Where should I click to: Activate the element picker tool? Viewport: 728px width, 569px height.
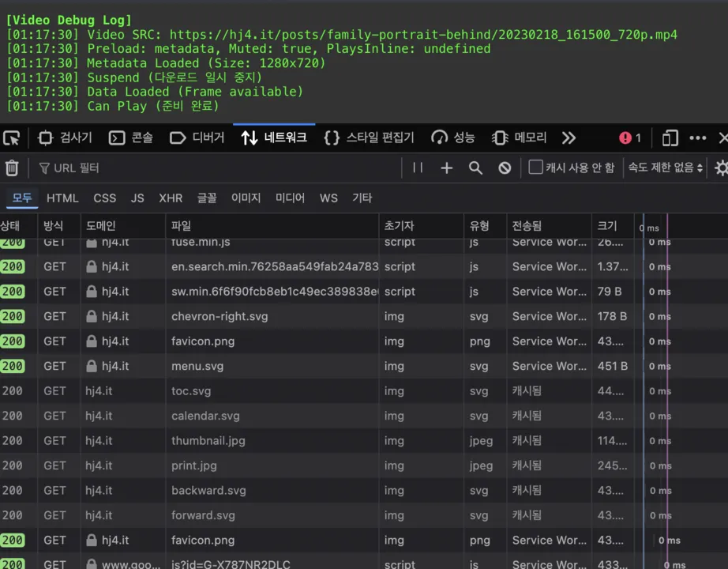coord(11,138)
